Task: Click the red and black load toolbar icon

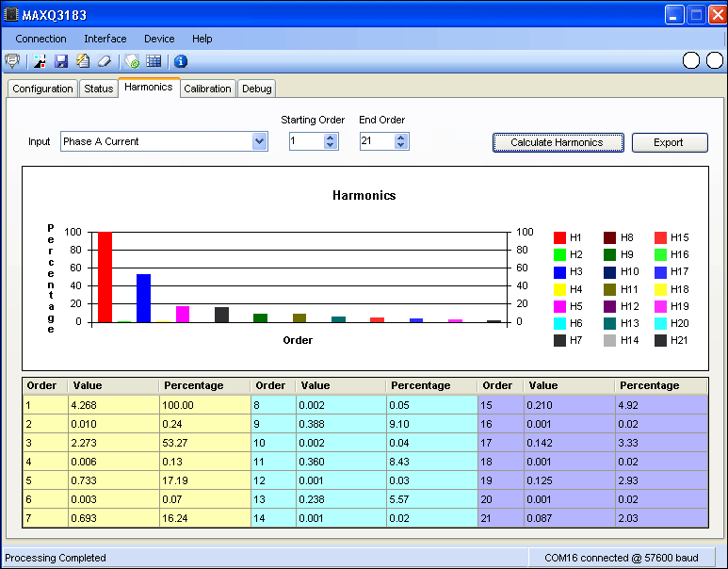Action: click(40, 61)
